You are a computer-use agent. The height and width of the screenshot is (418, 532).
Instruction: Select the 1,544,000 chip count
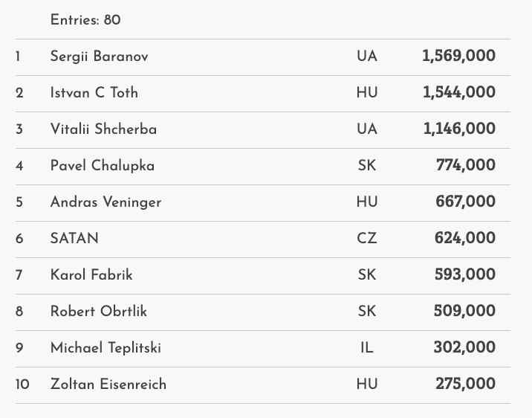click(458, 93)
